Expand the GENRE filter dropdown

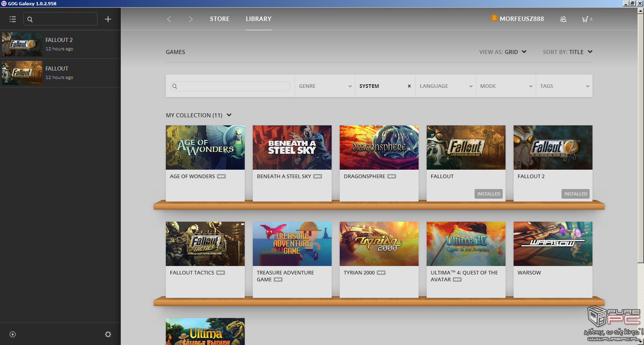325,86
